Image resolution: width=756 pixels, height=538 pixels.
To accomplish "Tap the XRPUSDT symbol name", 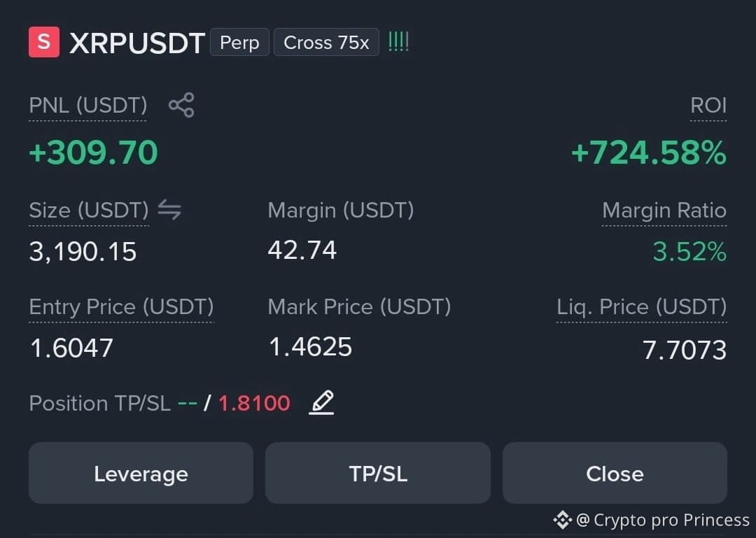I will pyautogui.click(x=137, y=43).
